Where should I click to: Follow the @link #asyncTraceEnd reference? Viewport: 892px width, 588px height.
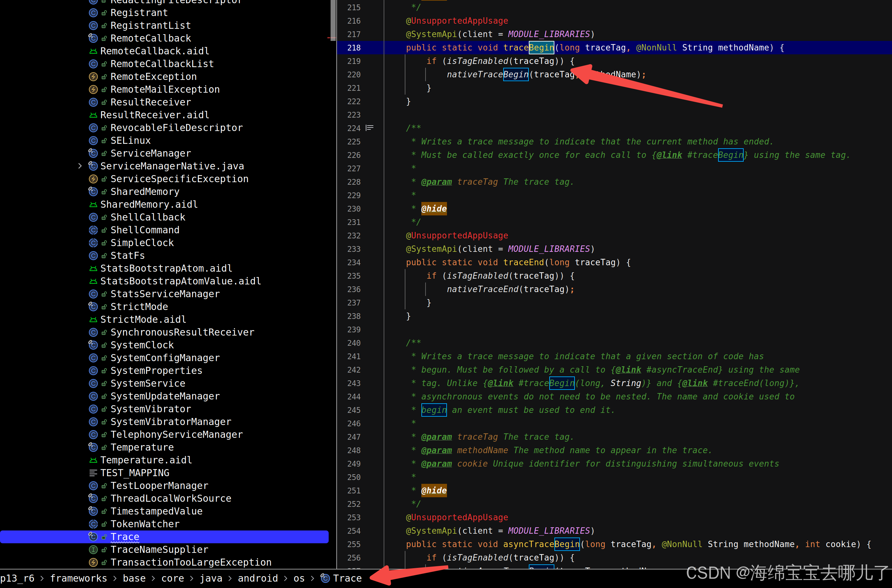[x=683, y=370]
